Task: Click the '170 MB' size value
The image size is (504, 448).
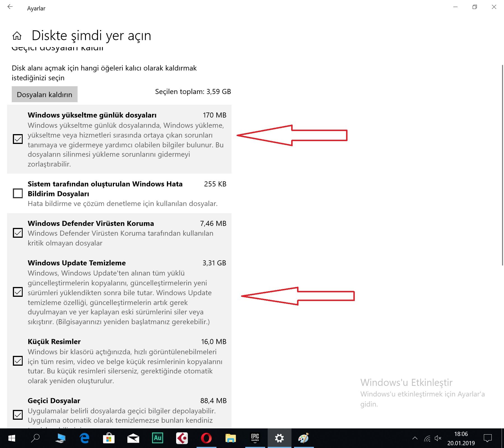Action: tap(214, 115)
